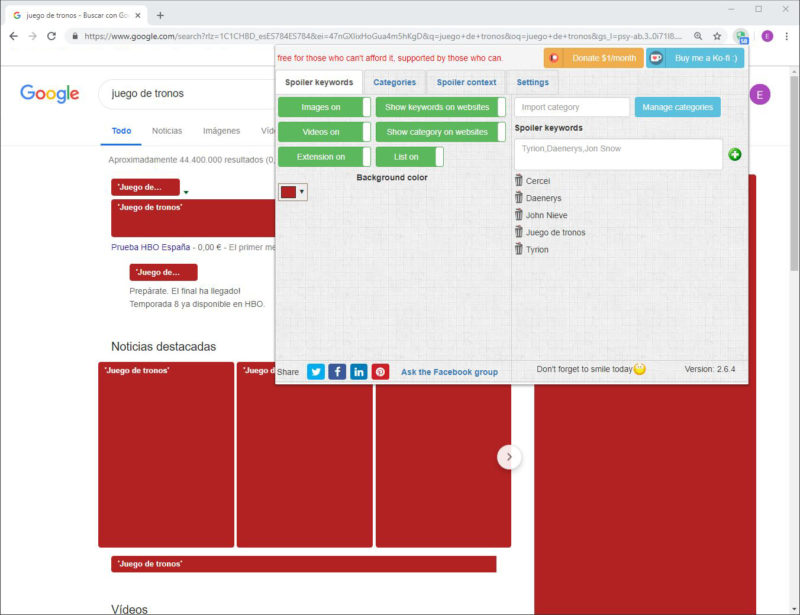Click the Manage categories button
Viewport: 800px width, 615px height.
pos(677,107)
